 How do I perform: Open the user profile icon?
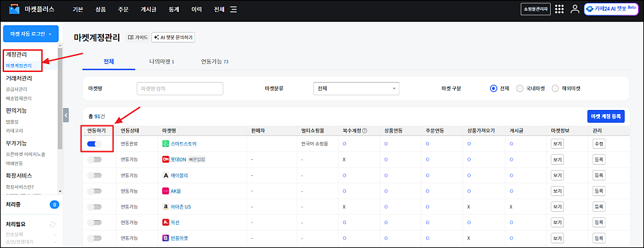575,9
